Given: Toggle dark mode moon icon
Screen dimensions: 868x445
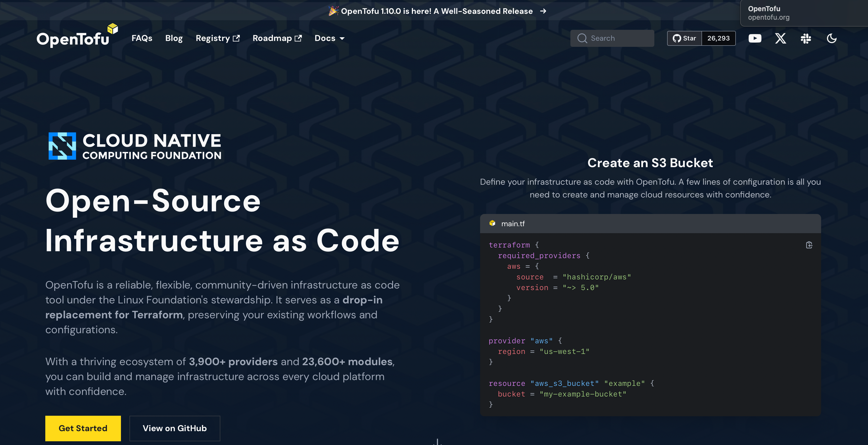Looking at the screenshot, I should tap(832, 38).
